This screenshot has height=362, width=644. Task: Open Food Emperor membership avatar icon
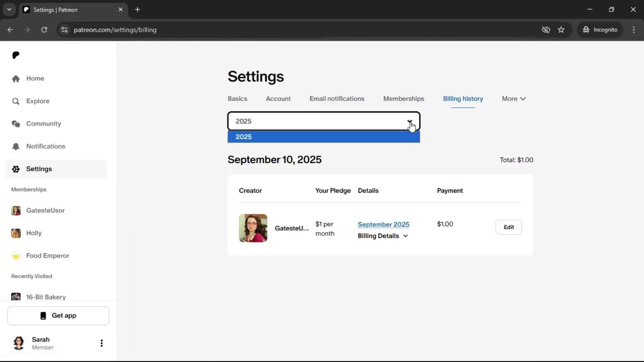click(x=16, y=256)
